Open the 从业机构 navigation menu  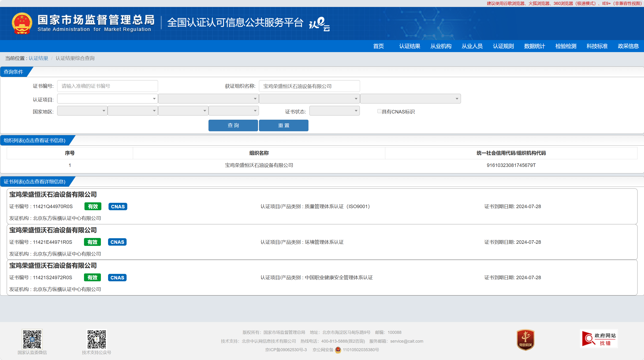tap(441, 46)
